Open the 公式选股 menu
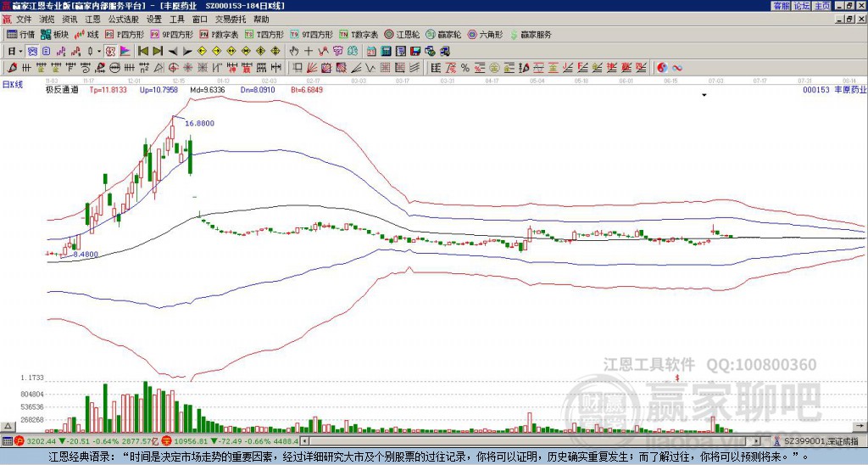This screenshot has height=465, width=868. tap(124, 20)
